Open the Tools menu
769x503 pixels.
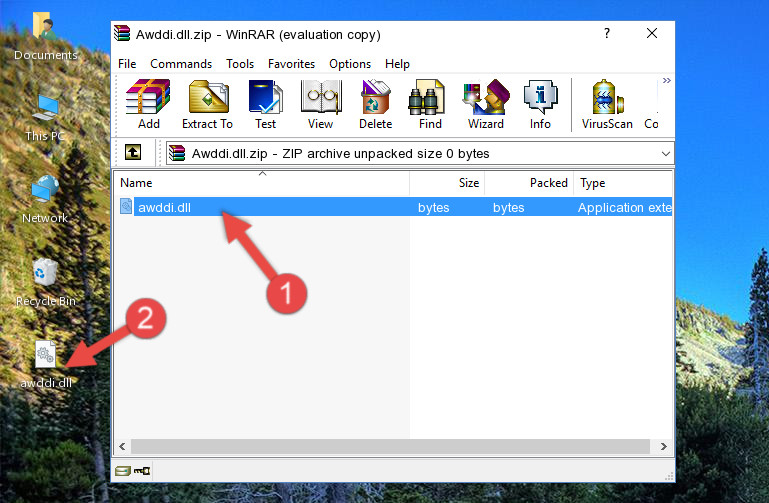[240, 64]
